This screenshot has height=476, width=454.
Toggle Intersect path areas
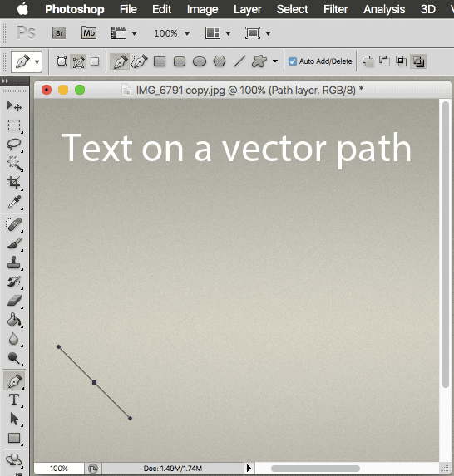coord(401,61)
